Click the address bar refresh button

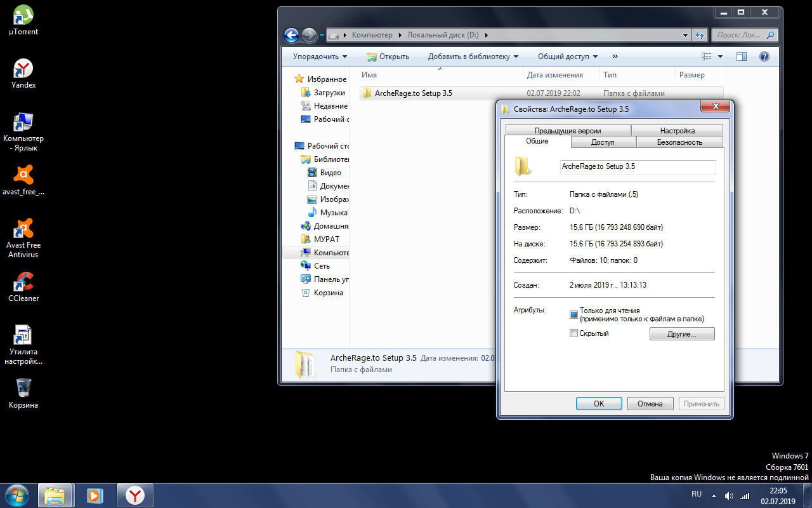[700, 36]
